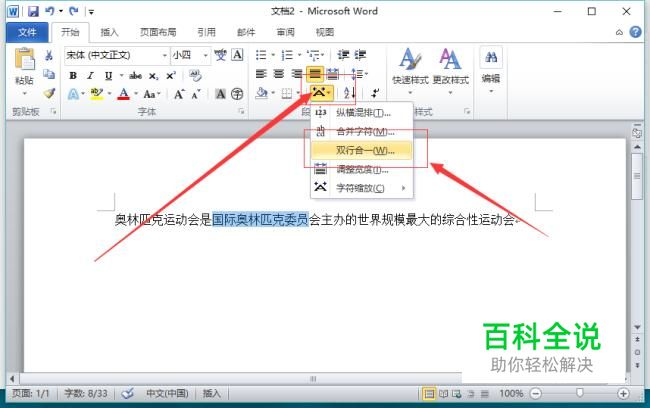Click the character border A icon
Viewport: 650px width, 408px height.
click(237, 55)
